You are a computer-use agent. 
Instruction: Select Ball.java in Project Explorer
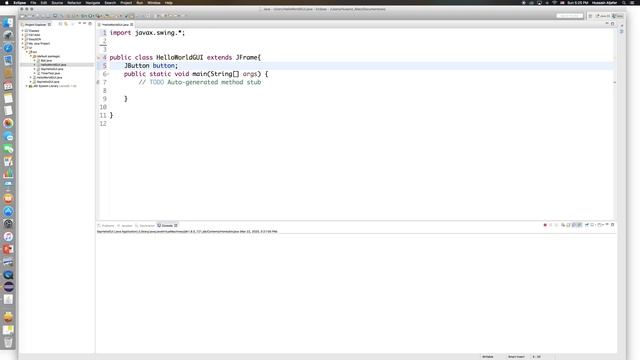(46, 60)
